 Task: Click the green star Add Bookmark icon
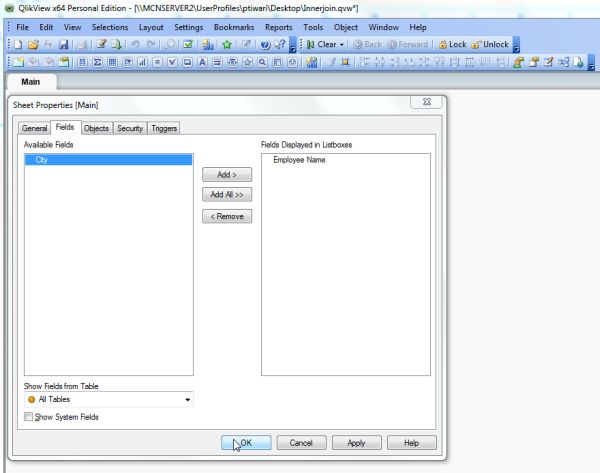tap(227, 44)
